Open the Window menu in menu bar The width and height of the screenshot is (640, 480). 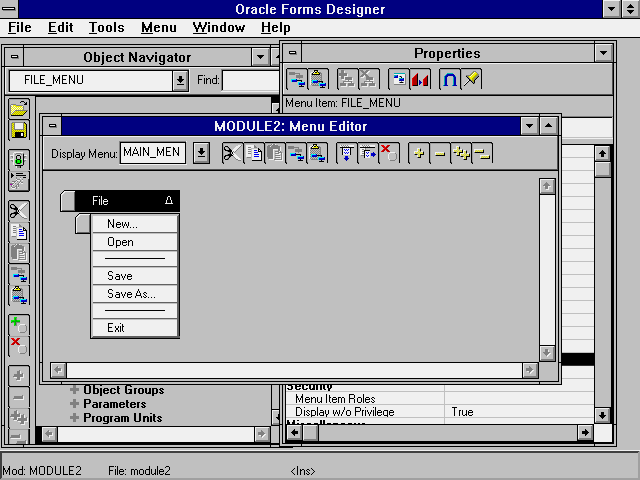point(218,28)
